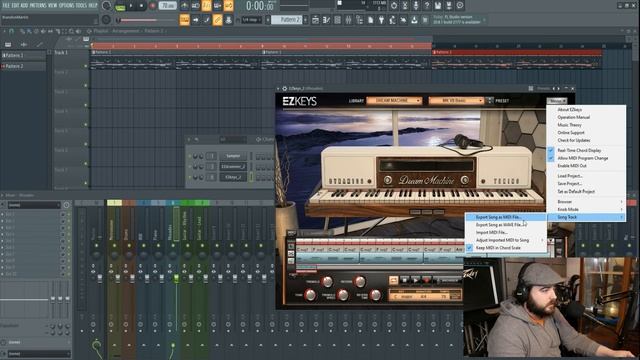Open the playlist view icon in the toolbar
The height and width of the screenshot is (360, 640).
pyautogui.click(x=316, y=20)
